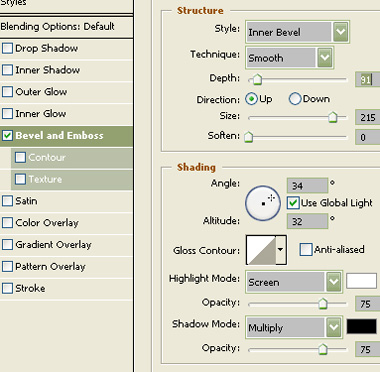Click the Depth slider handle
Screen dimensions: 380x372
257,79
